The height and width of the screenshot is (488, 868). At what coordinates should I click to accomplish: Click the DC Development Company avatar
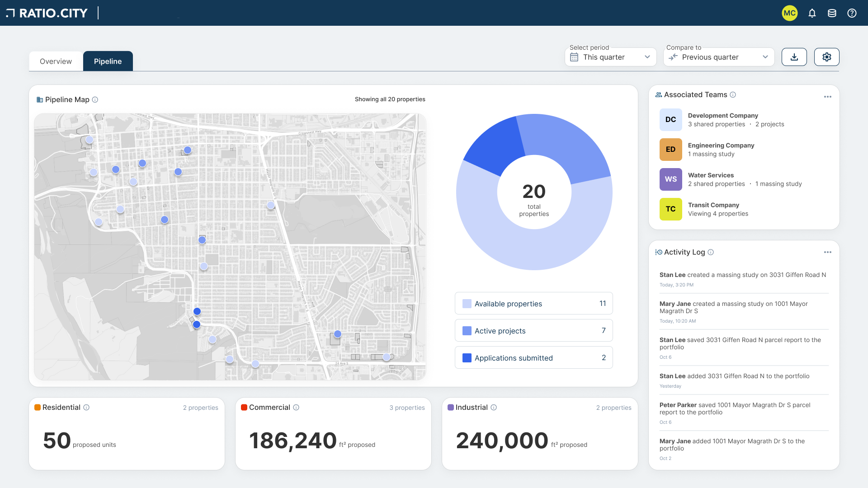pyautogui.click(x=671, y=120)
